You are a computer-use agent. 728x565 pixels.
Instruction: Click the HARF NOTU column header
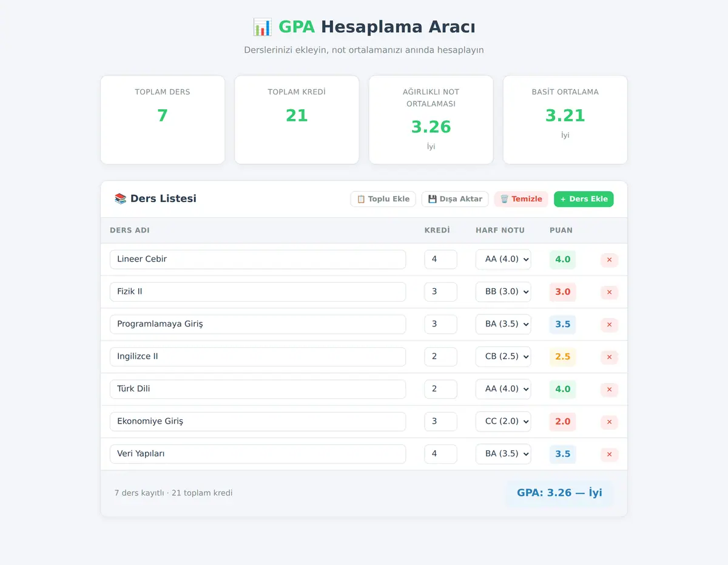coord(500,231)
